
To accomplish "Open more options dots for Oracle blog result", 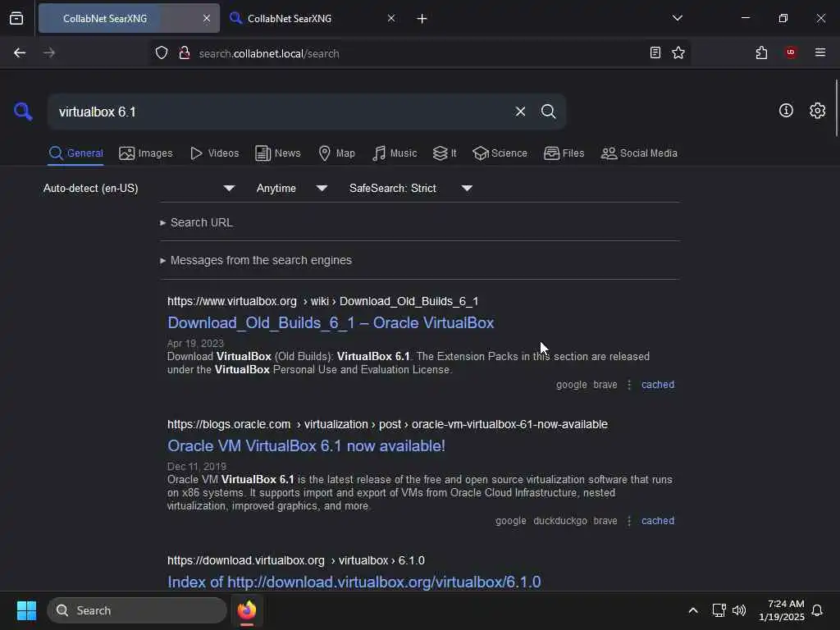I will coord(629,521).
